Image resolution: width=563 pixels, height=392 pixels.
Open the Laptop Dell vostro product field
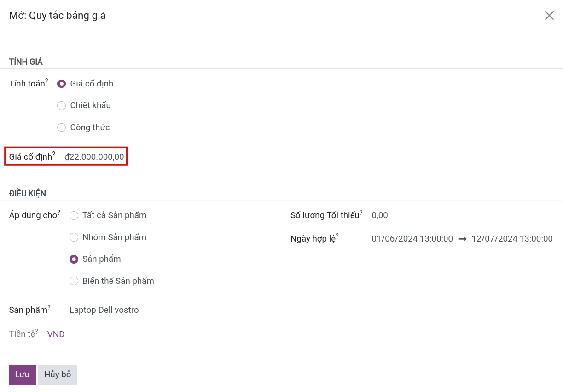[104, 310]
